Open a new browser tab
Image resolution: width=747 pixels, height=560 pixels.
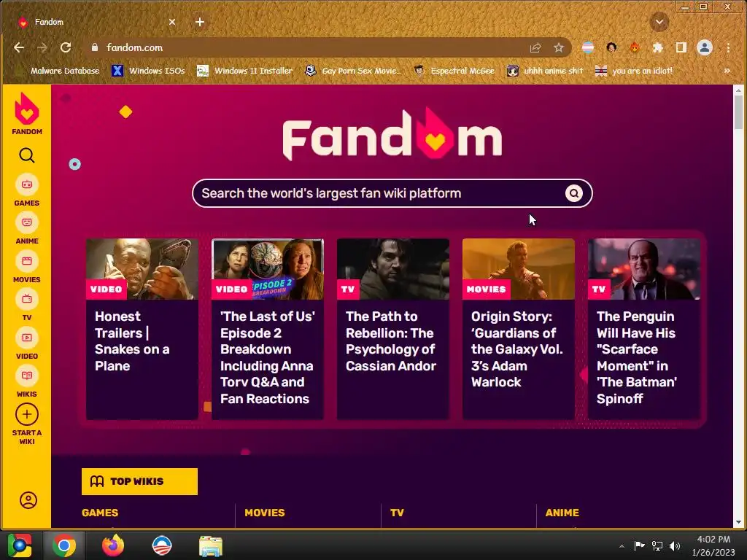point(200,22)
